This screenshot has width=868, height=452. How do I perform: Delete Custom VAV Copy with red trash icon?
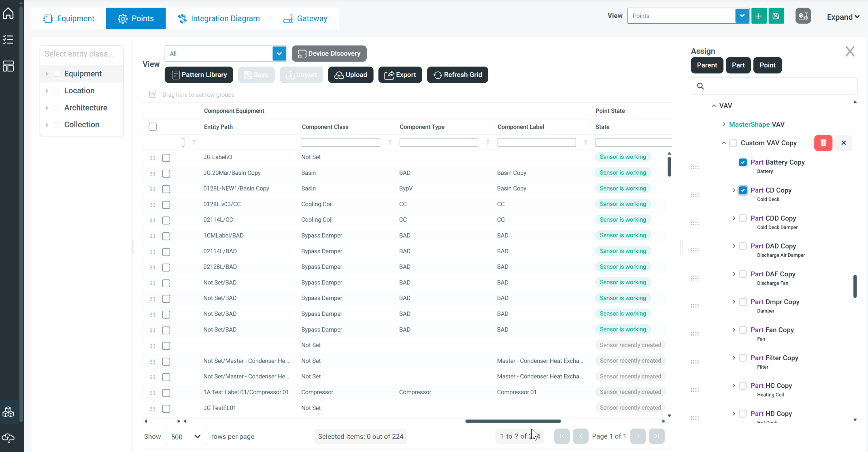[x=823, y=143]
